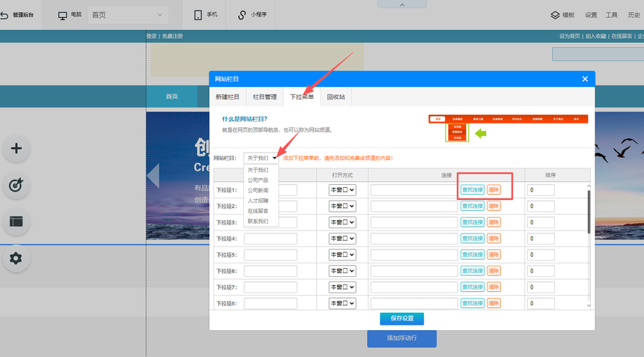Open the layout panel icon in sidebar
The height and width of the screenshot is (357, 644).
pos(16,221)
